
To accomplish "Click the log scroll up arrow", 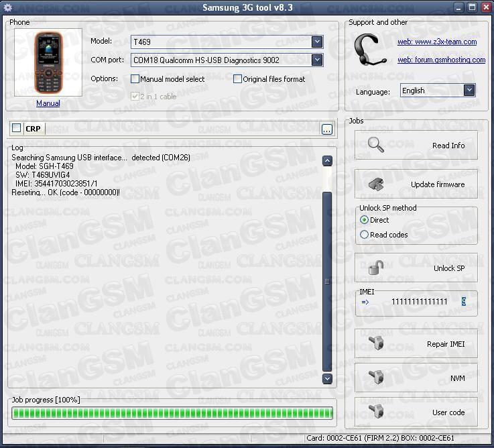I will click(x=327, y=161).
